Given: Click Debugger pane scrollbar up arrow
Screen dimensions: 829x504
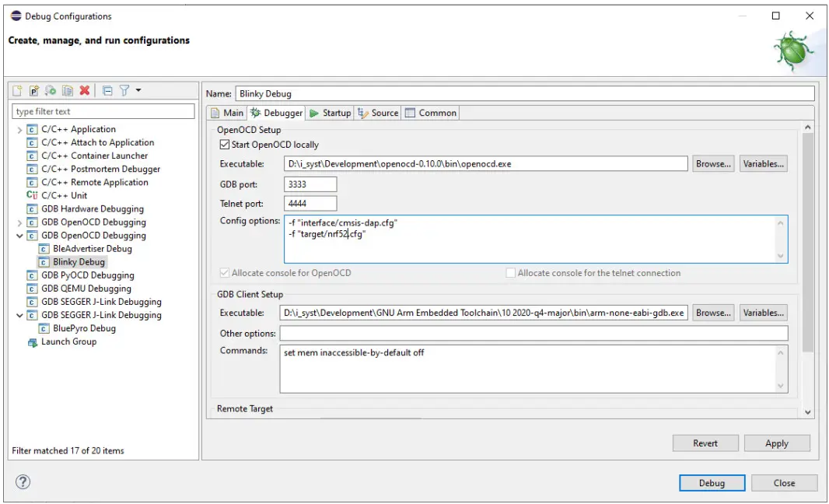Looking at the screenshot, I should (x=807, y=128).
